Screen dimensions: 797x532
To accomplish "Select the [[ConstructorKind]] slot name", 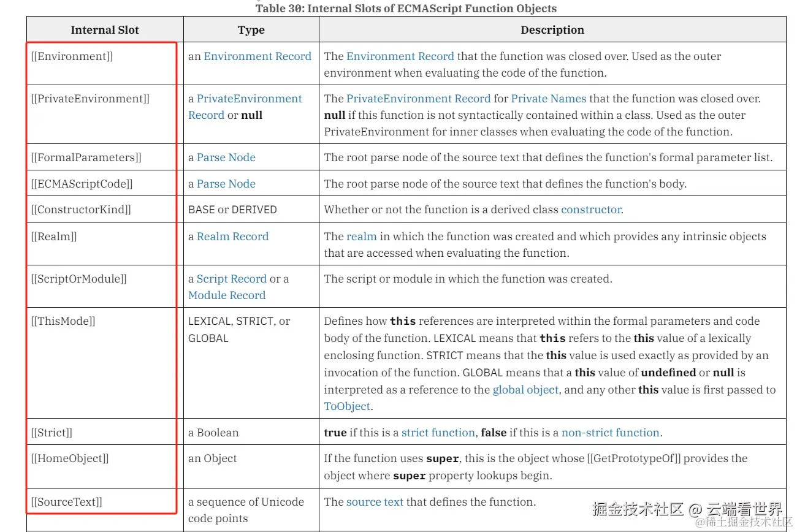I will [x=81, y=210].
